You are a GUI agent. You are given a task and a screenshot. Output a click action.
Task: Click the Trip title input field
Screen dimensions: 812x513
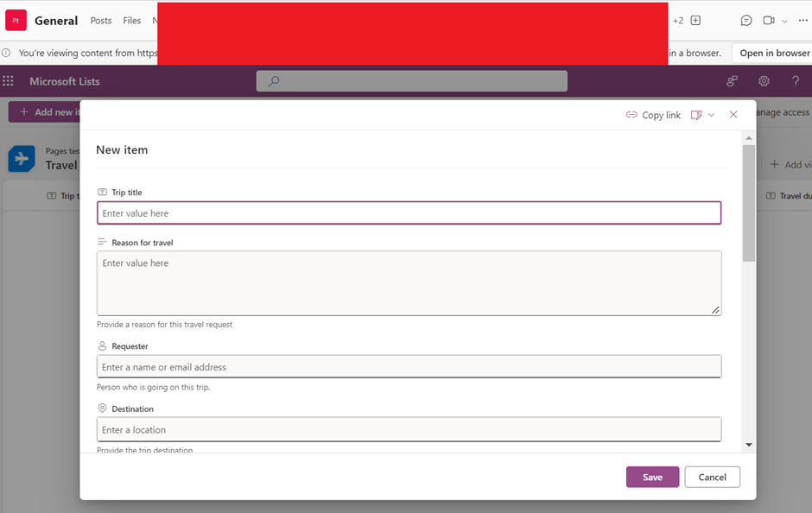click(x=409, y=212)
